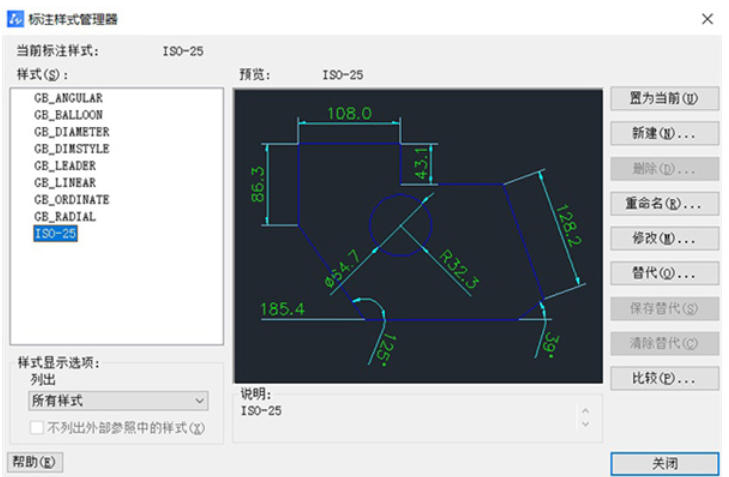Screen dimensions: 729x477
Task: Click the 比较 (Compare) button
Action: pos(664,378)
